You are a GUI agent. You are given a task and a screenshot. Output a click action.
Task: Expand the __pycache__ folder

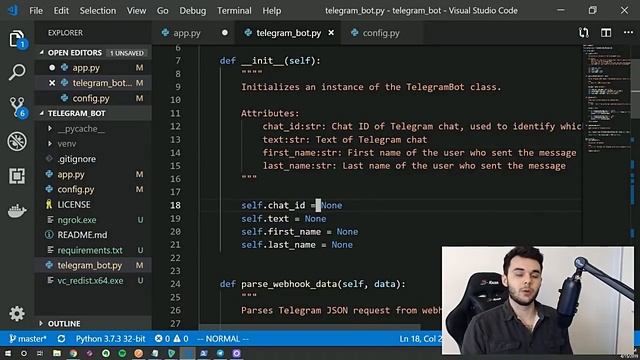[81, 129]
